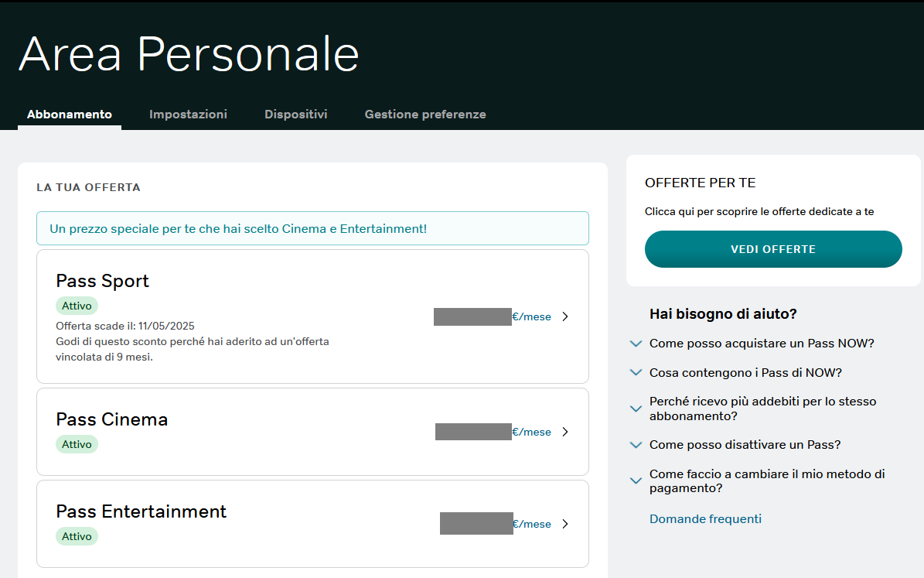Click the 'Hai bisogno di aiuto?' heading
924x578 pixels.
tap(723, 314)
